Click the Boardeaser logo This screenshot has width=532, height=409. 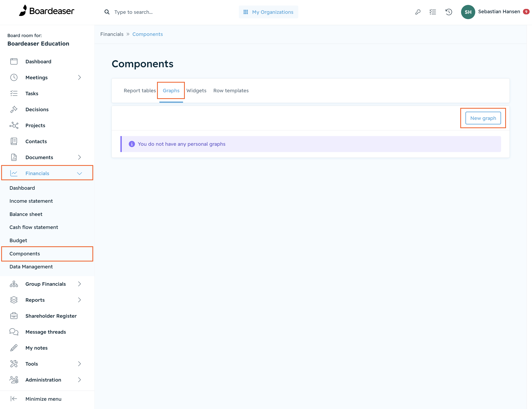pyautogui.click(x=47, y=11)
